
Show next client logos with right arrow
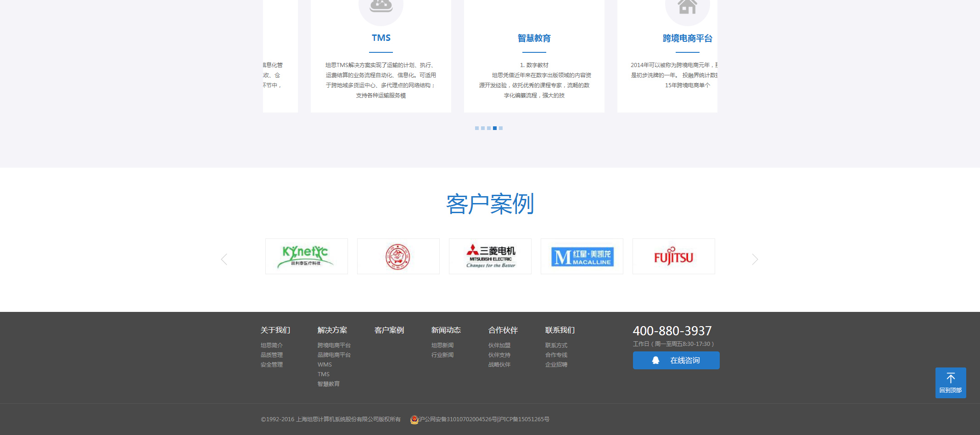755,260
